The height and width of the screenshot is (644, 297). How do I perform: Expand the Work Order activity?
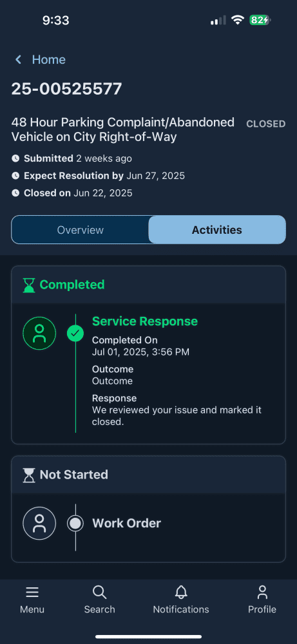[x=126, y=523]
